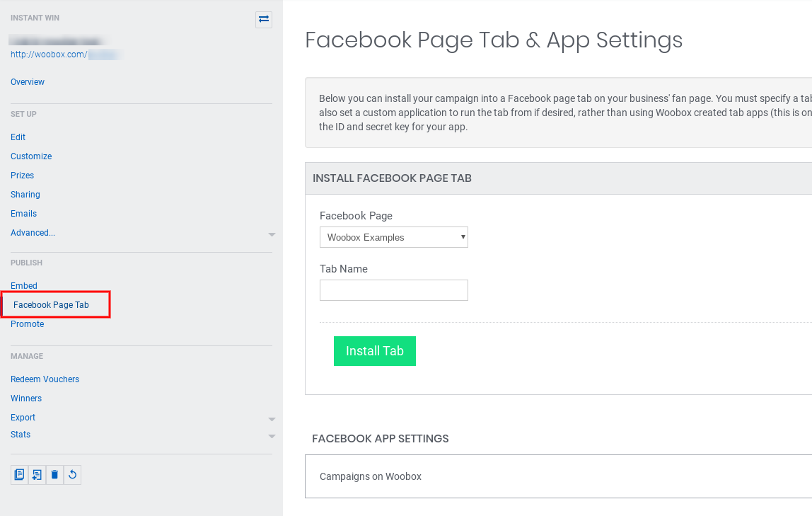This screenshot has height=516, width=812.
Task: Open the Promote page
Action: 27,323
